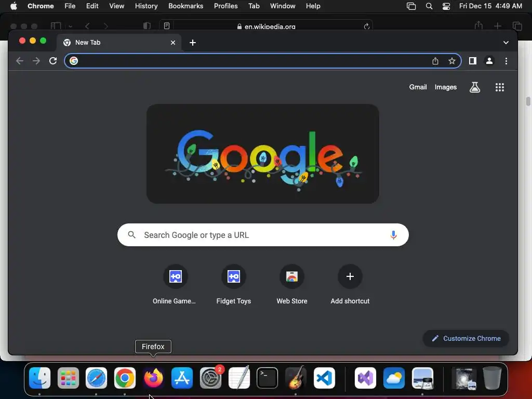Reload the page with the refresh icon
Image resolution: width=532 pixels, height=399 pixels.
pos(53,61)
